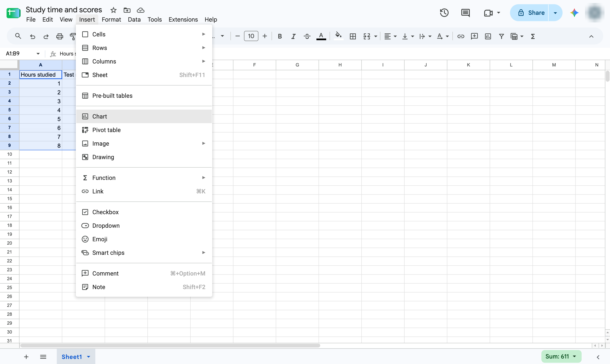Open the comments history icon

pyautogui.click(x=465, y=13)
